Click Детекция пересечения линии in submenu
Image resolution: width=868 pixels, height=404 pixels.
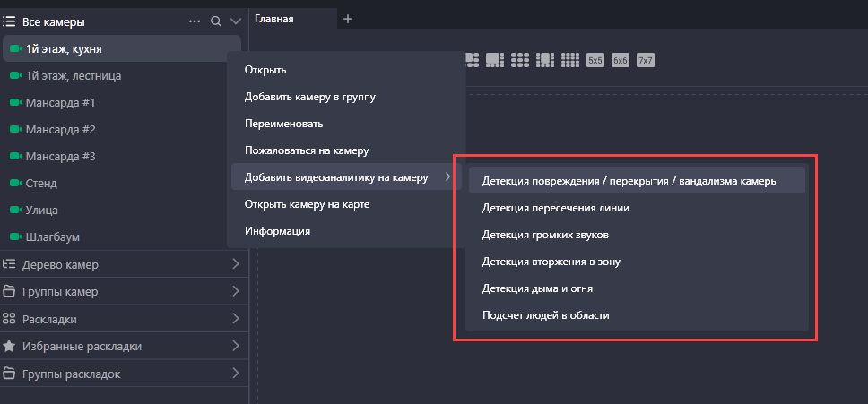pos(555,208)
